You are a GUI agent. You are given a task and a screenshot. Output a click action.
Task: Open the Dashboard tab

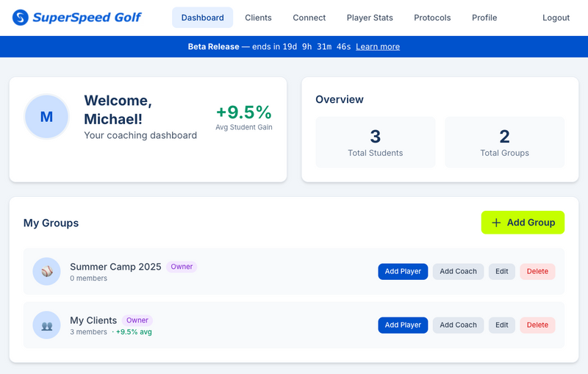(x=202, y=18)
